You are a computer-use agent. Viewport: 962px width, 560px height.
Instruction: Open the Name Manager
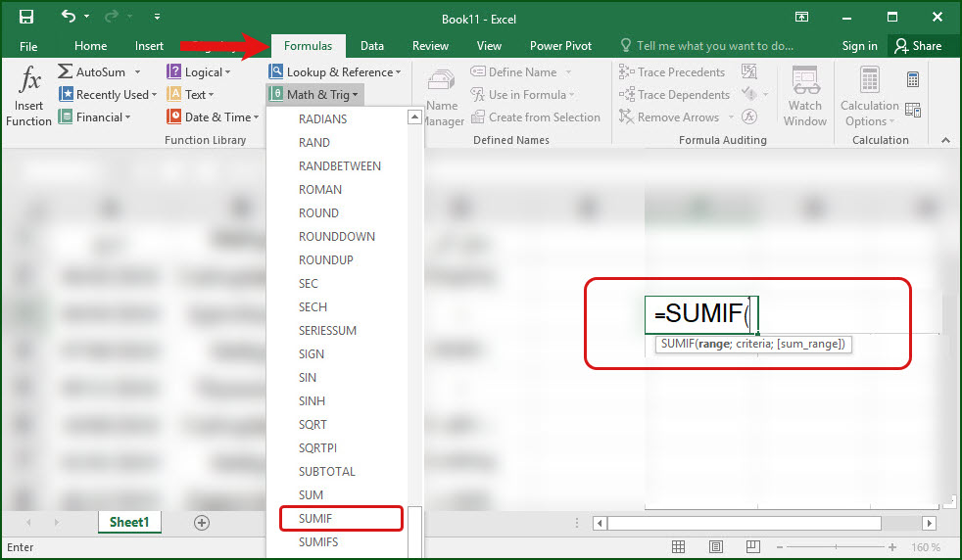(444, 96)
